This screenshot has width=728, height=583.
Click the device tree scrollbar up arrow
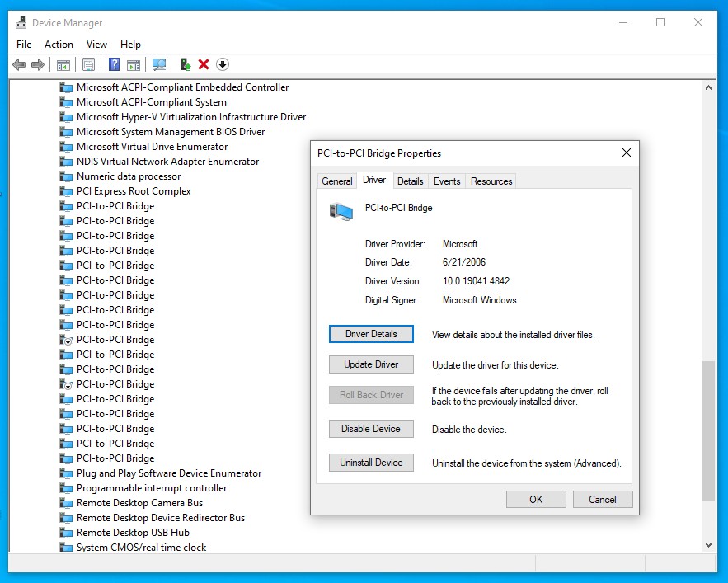pyautogui.click(x=708, y=87)
